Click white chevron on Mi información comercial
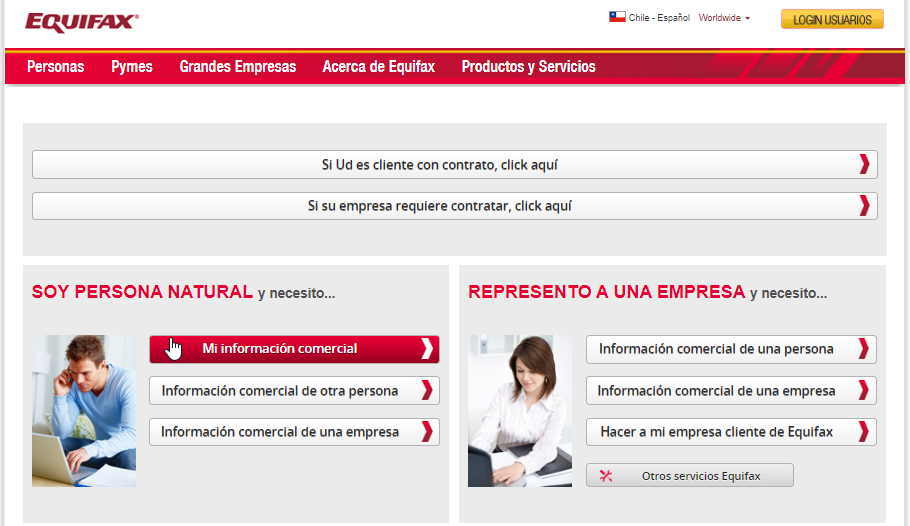The height and width of the screenshot is (526, 910). pos(427,349)
